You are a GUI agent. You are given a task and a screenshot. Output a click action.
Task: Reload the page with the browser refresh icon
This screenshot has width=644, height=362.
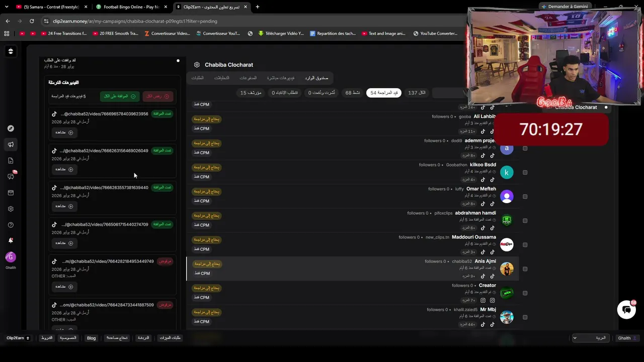click(32, 21)
